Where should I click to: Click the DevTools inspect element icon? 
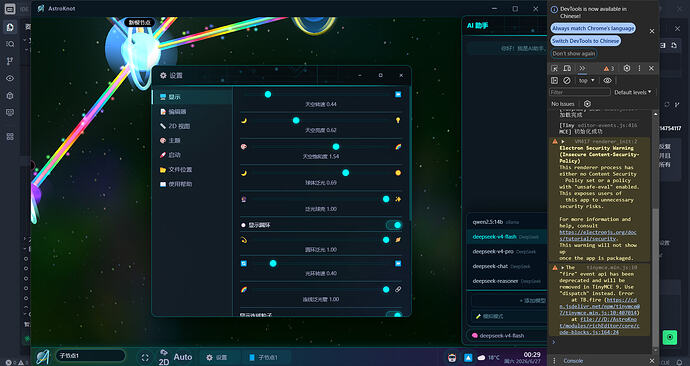pyautogui.click(x=554, y=69)
